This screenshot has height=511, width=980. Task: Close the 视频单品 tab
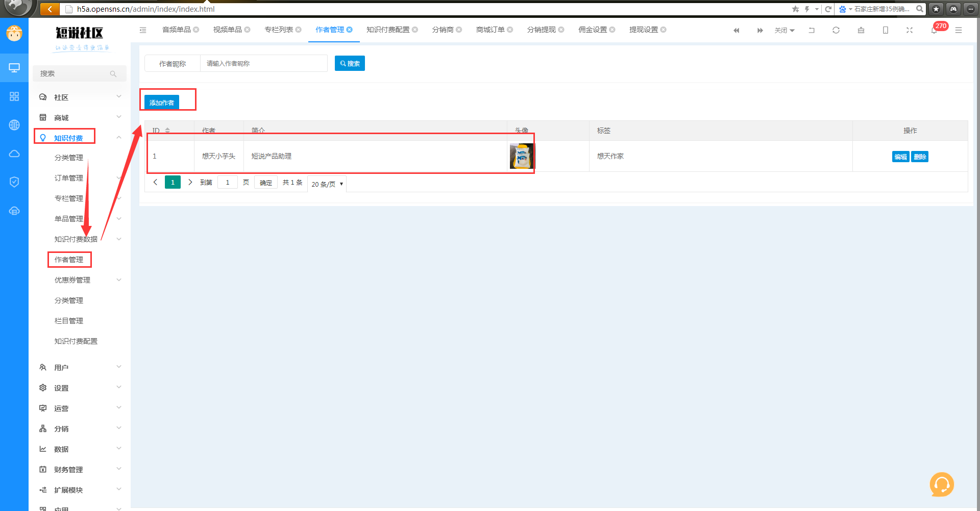(247, 30)
